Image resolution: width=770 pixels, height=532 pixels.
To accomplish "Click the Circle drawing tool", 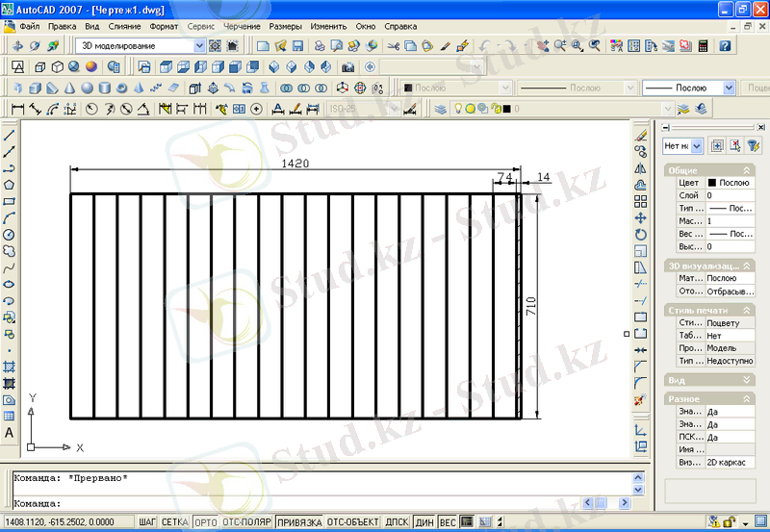I will (10, 235).
